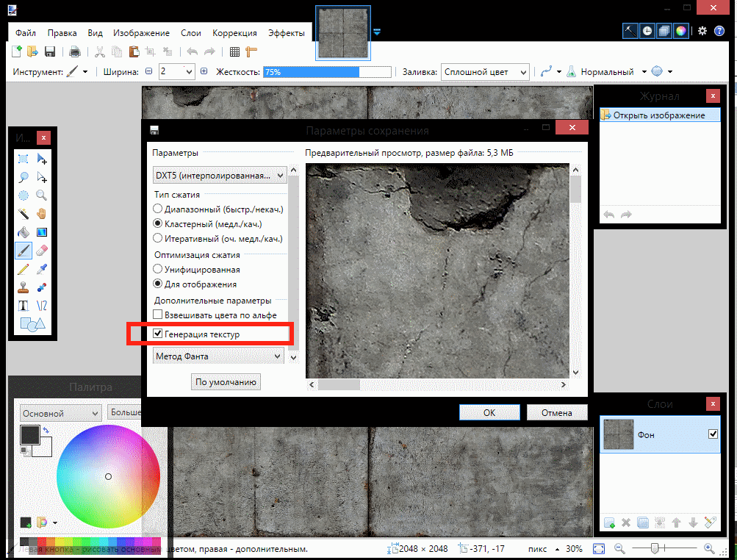The height and width of the screenshot is (560, 737).
Task: Open the DXT5 format dropdown
Action: [219, 176]
